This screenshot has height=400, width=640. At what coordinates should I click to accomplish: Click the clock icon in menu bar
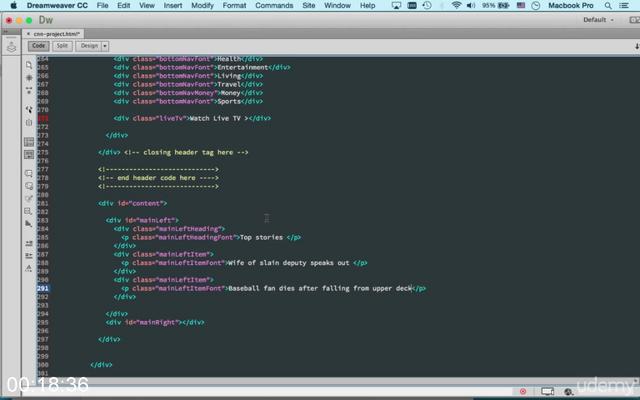(536, 5)
